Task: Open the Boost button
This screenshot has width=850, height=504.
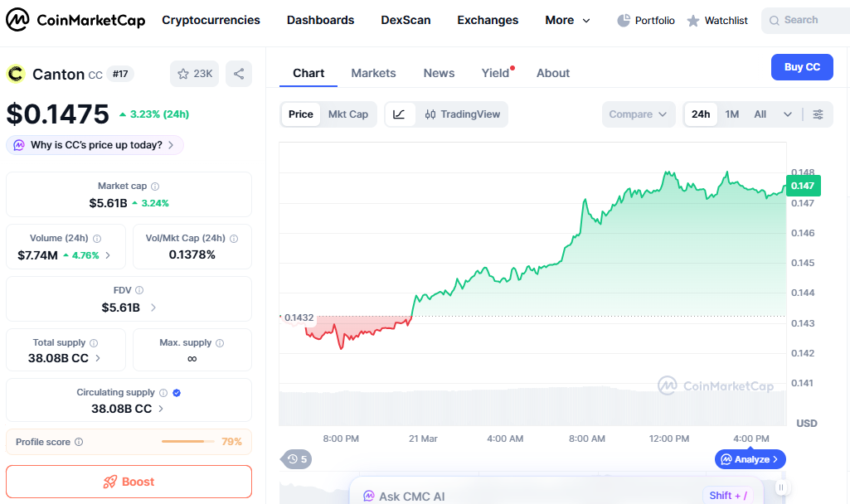Action: [x=129, y=482]
